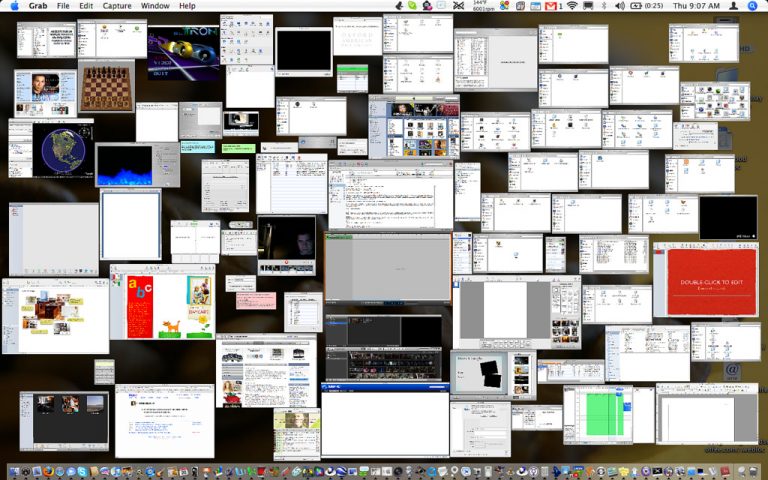Viewport: 768px width, 480px height.
Task: Click the Gmail notifier icon in menu bar
Action: coord(551,6)
